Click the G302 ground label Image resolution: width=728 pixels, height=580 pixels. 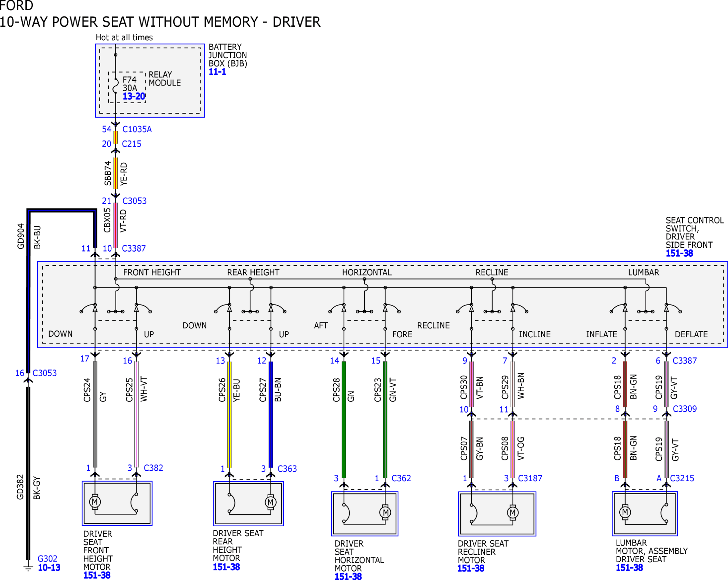click(x=48, y=559)
